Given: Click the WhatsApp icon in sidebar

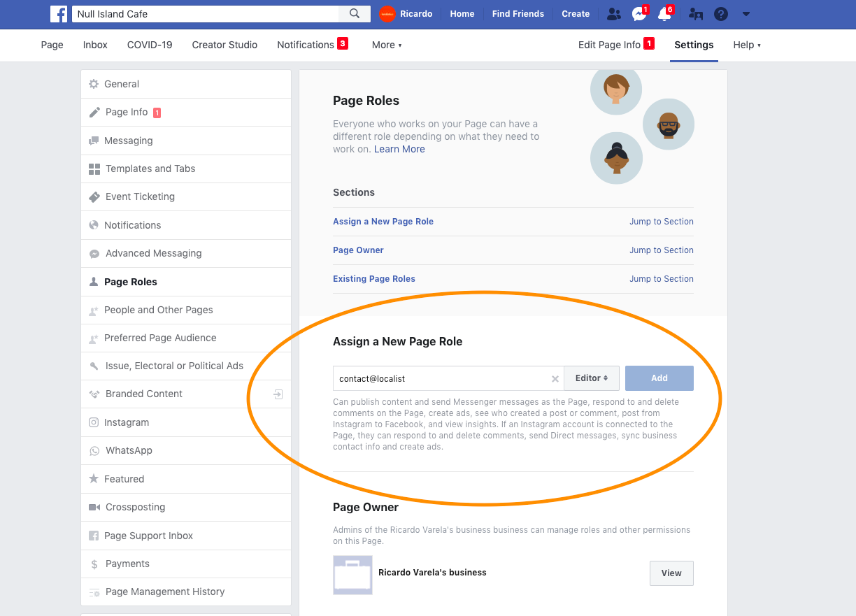Looking at the screenshot, I should click(94, 451).
